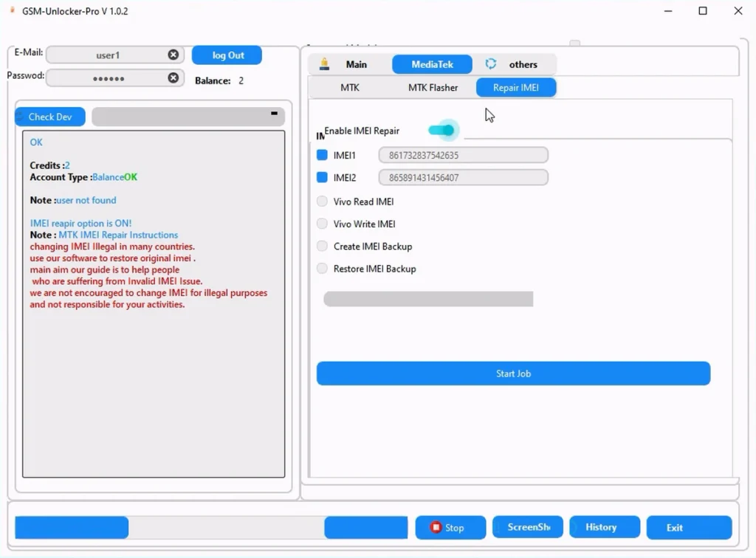756x558 pixels.
Task: Select the Vivo Read IMEI option
Action: [x=322, y=201]
